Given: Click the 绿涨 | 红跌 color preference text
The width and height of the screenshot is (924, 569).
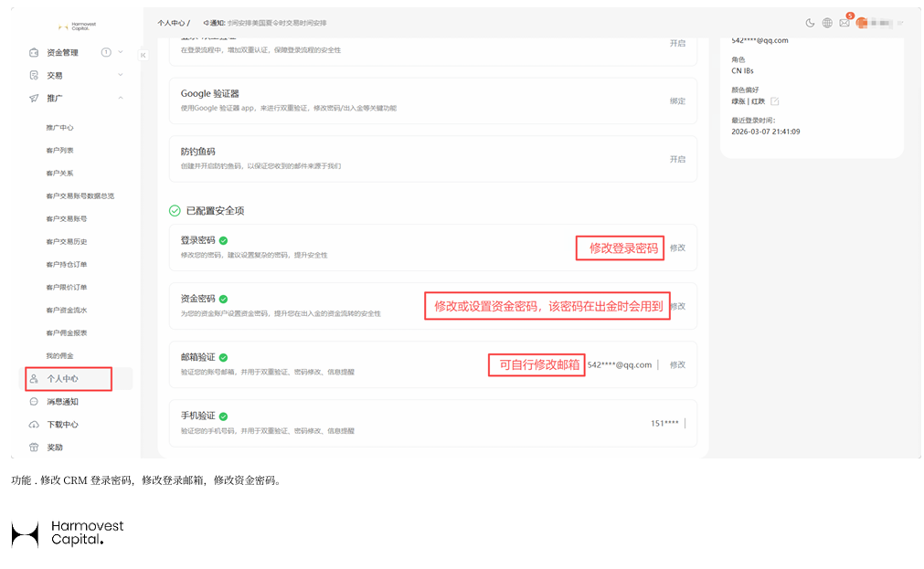Looking at the screenshot, I should click(x=748, y=101).
